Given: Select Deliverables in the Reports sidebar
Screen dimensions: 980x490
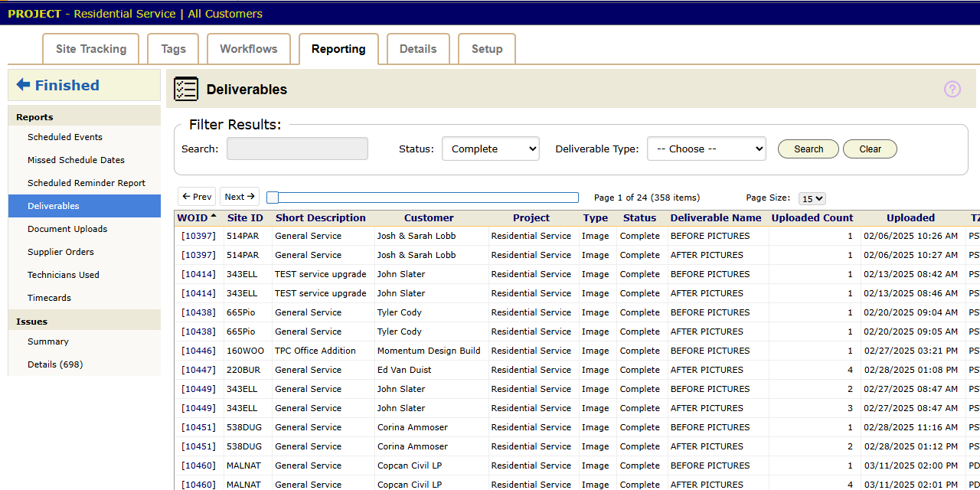Looking at the screenshot, I should click(x=84, y=206).
